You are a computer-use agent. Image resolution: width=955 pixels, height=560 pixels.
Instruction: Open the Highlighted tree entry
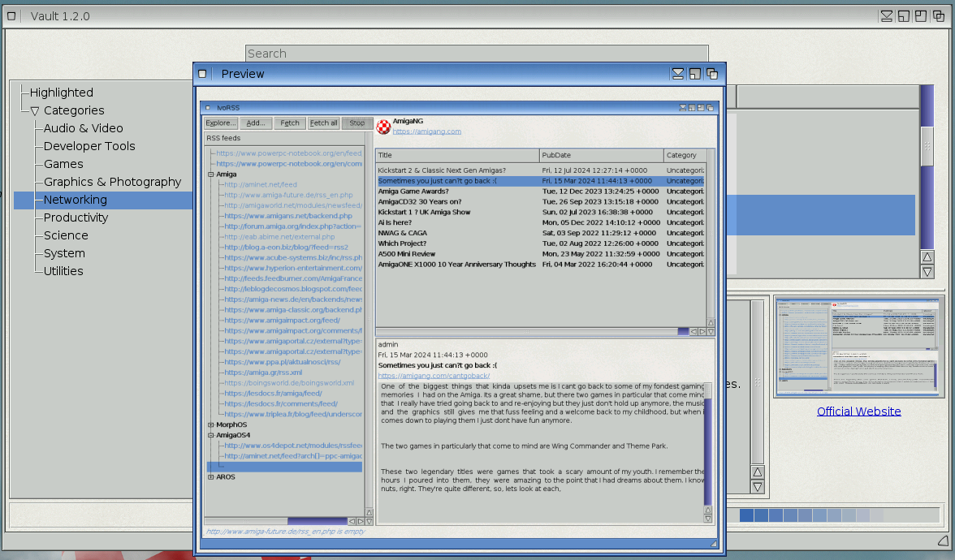point(62,93)
